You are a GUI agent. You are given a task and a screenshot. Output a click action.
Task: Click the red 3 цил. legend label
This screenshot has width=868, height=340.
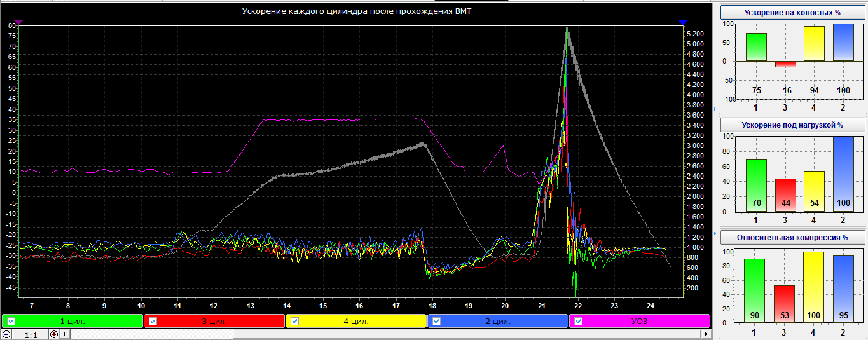coord(214,322)
